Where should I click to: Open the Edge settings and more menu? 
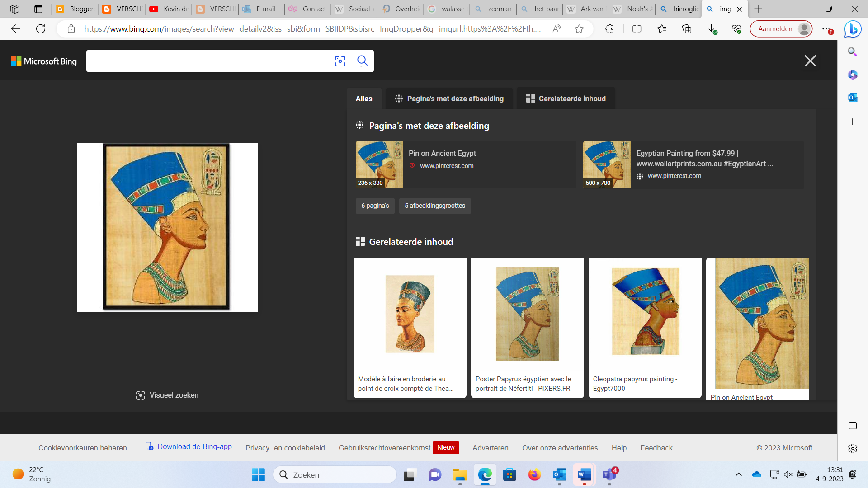pos(827,29)
